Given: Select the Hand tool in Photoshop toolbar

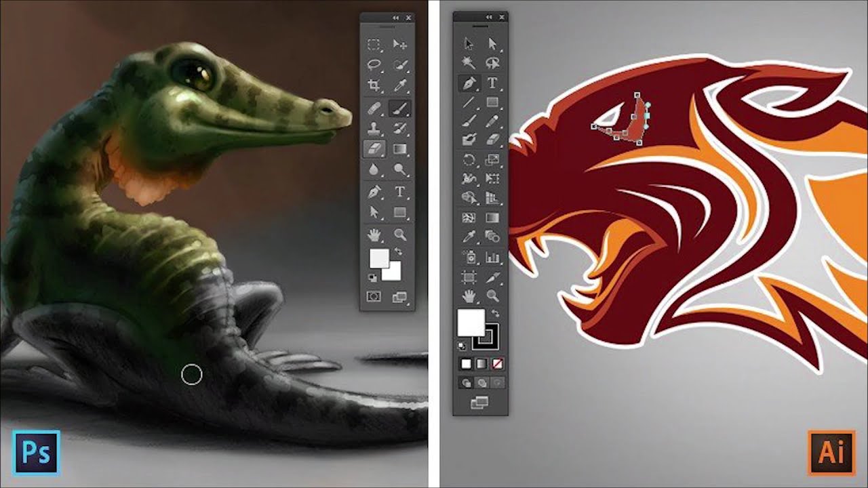Looking at the screenshot, I should pyautogui.click(x=374, y=235).
